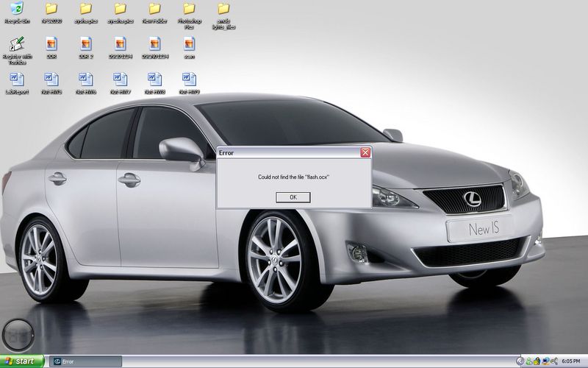Viewport: 588px width, 368px height.
Task: Click the gray connection tray icon
Action: click(x=553, y=361)
